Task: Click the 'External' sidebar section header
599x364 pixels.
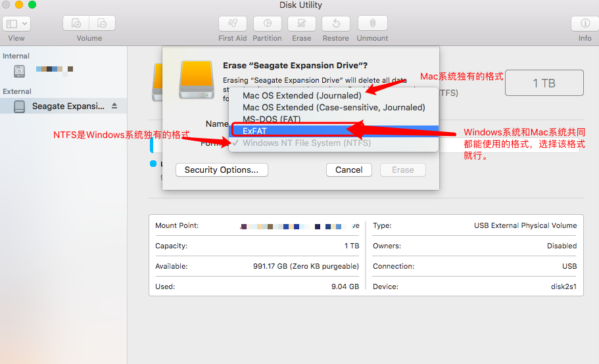Action: coord(17,91)
